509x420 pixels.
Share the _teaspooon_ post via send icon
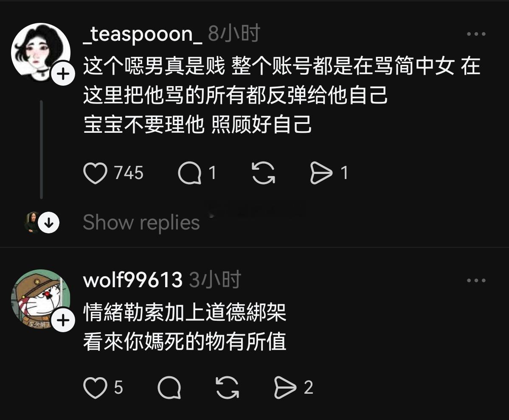pos(321,173)
